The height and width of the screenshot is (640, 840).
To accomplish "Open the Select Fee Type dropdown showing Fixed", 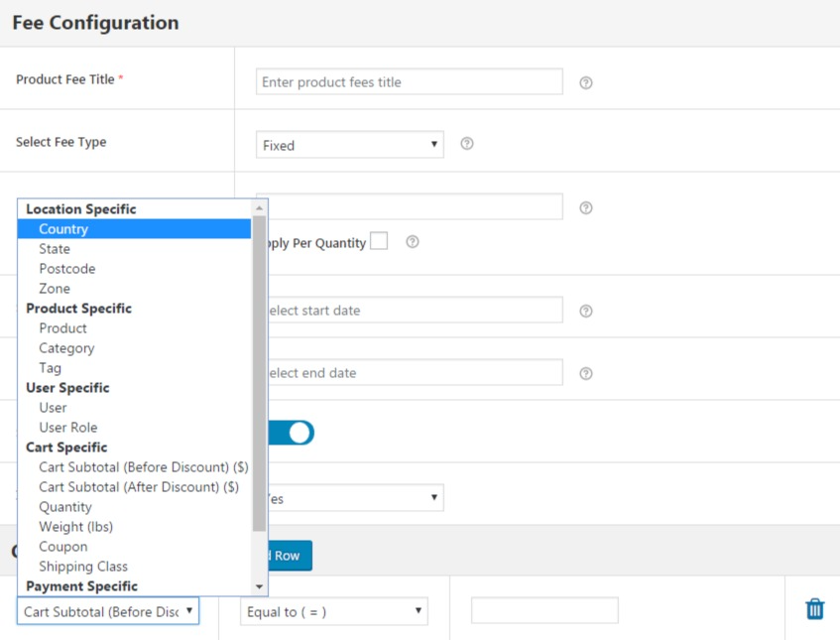I will point(350,145).
